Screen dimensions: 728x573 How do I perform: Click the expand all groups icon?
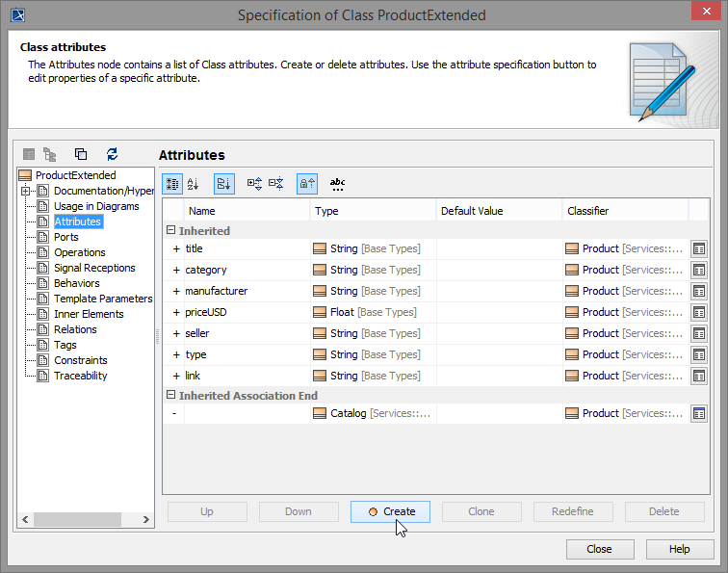tap(254, 183)
